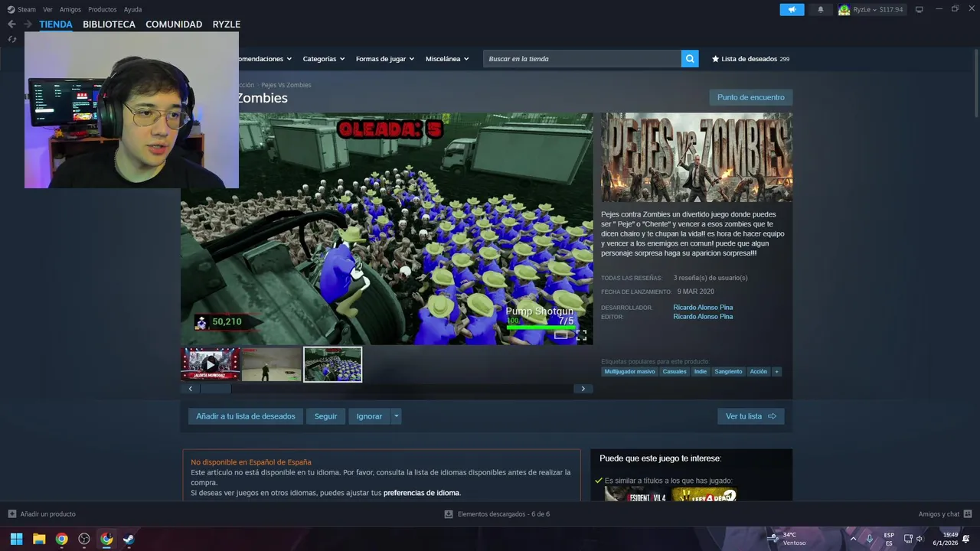The width and height of the screenshot is (980, 551).
Task: Open Amigos y chat panel
Action: click(x=945, y=514)
